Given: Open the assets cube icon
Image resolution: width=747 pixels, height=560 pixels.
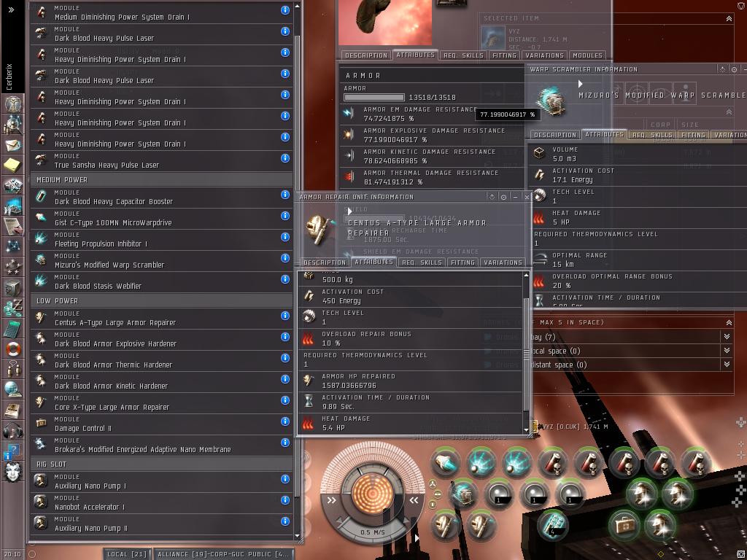Looking at the screenshot, I should click(x=13, y=287).
